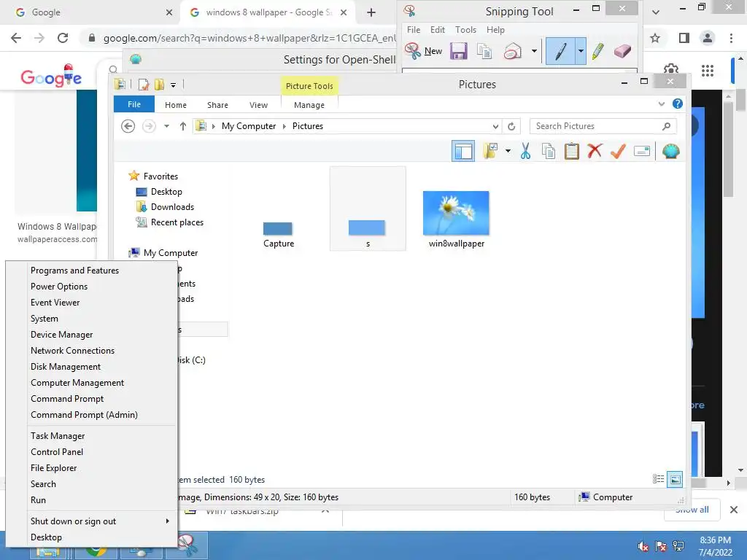
Task: Open Control Panel from the menu
Action: 57,452
